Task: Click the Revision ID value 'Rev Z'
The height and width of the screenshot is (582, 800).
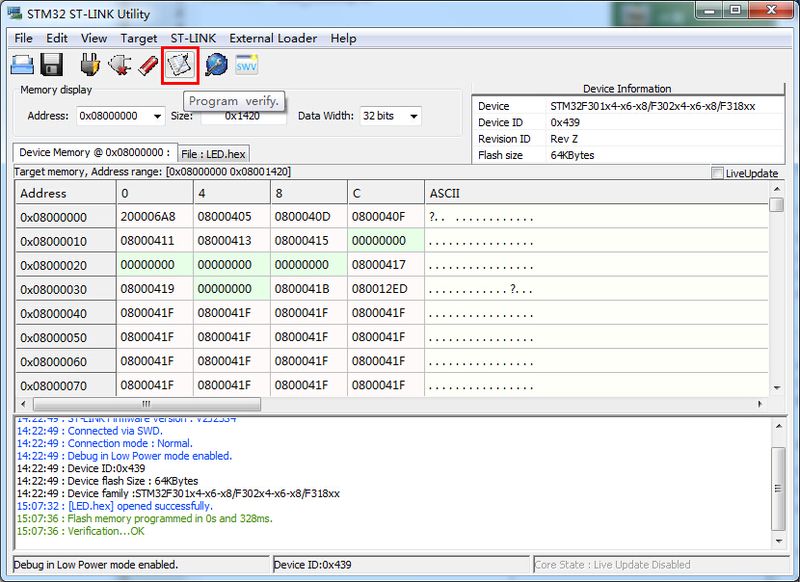Action: (564, 139)
